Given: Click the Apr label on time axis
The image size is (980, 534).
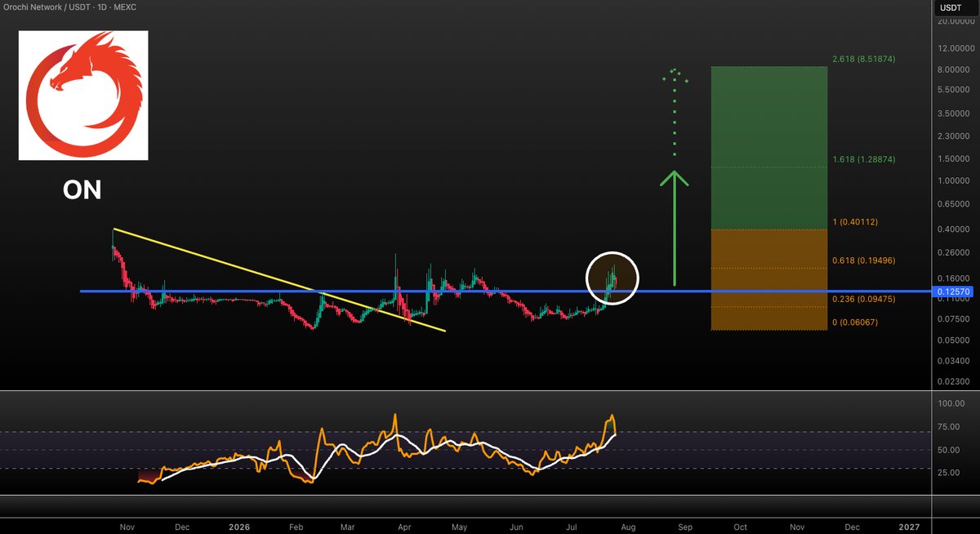Looking at the screenshot, I should [x=403, y=528].
